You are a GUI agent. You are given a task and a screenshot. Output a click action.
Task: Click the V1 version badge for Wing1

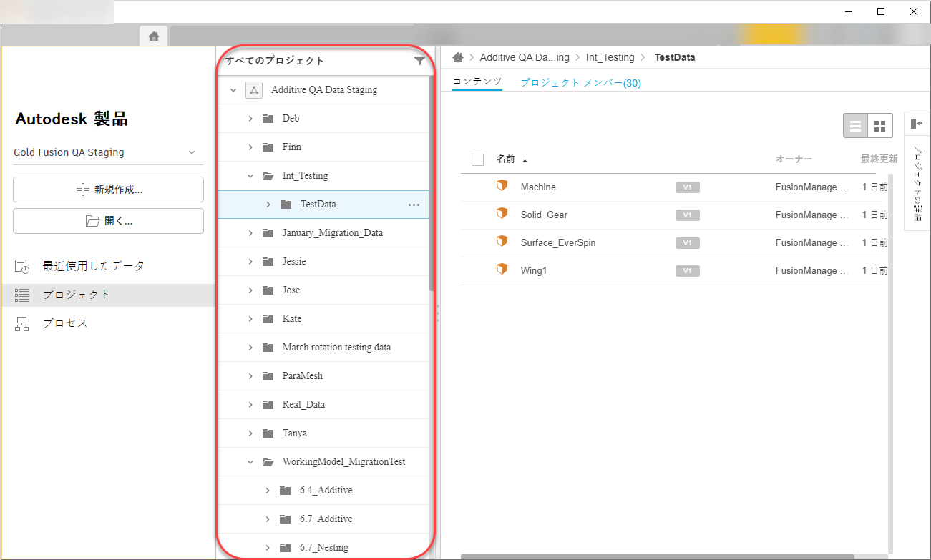point(687,271)
